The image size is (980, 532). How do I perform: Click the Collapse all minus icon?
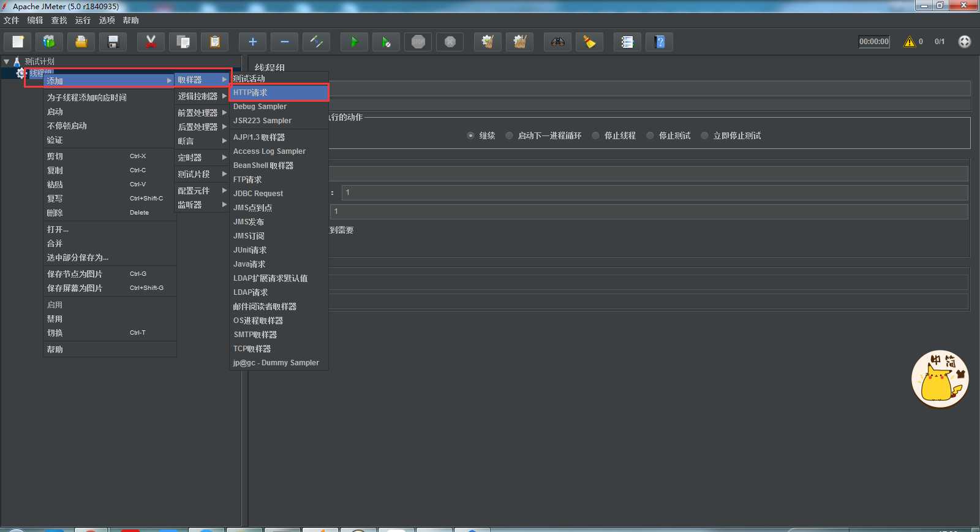(284, 42)
